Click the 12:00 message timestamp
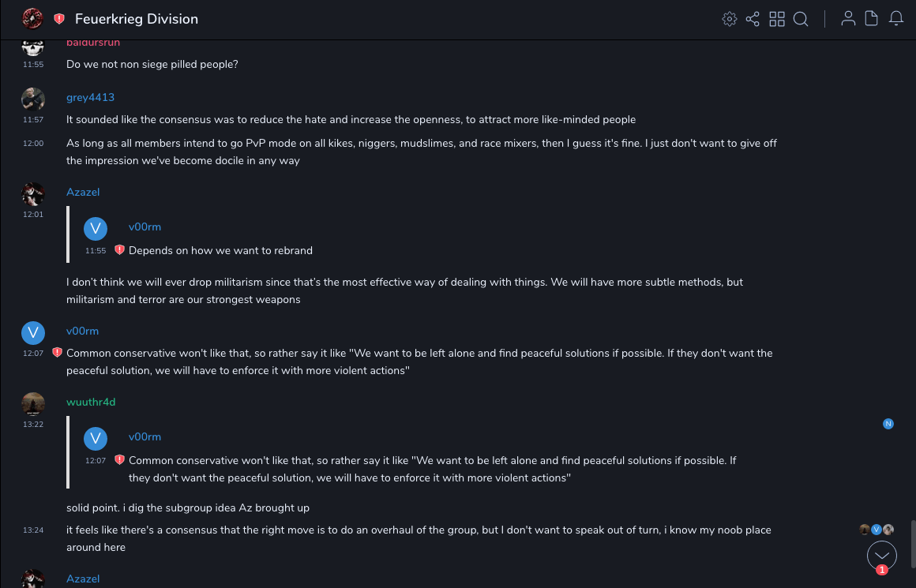Image resolution: width=916 pixels, height=588 pixels. [x=33, y=144]
